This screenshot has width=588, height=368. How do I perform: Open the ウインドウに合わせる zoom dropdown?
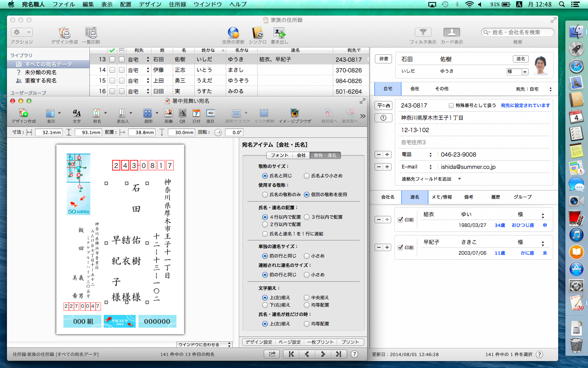(204, 345)
